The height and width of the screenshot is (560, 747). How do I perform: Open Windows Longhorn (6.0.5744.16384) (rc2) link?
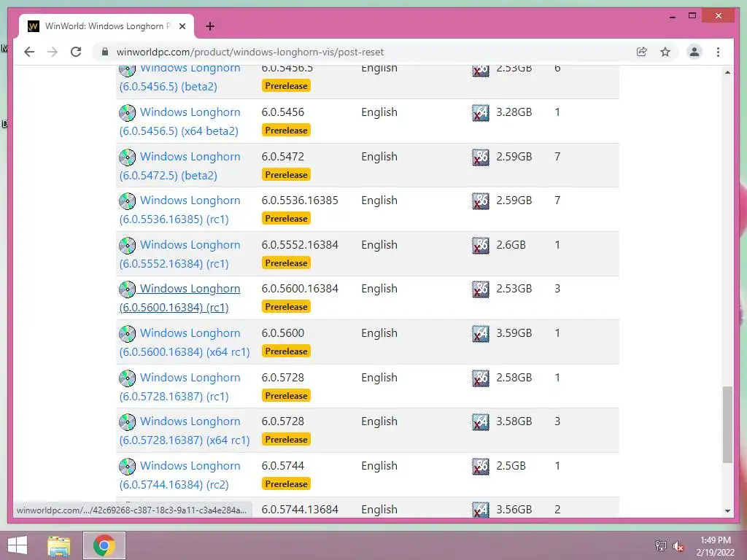[179, 475]
